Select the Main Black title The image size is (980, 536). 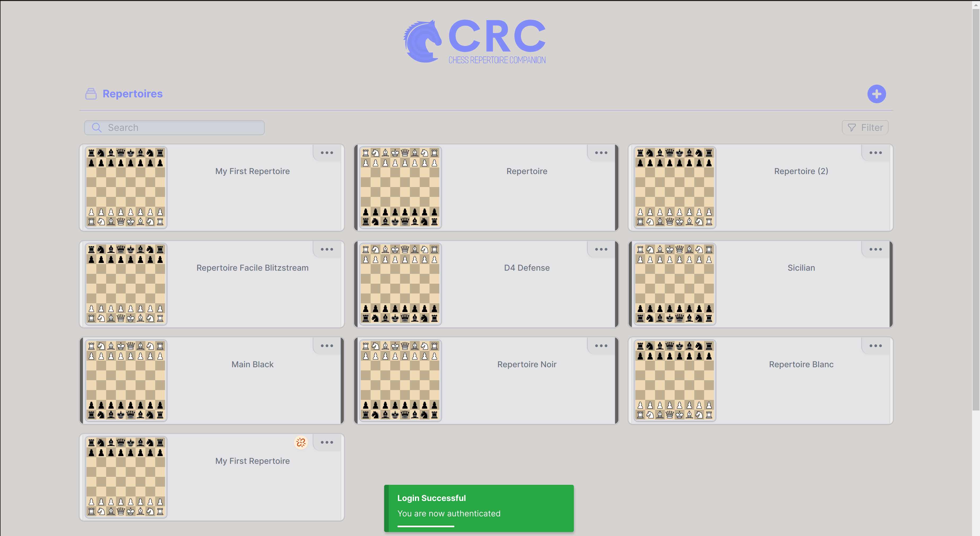(x=252, y=364)
